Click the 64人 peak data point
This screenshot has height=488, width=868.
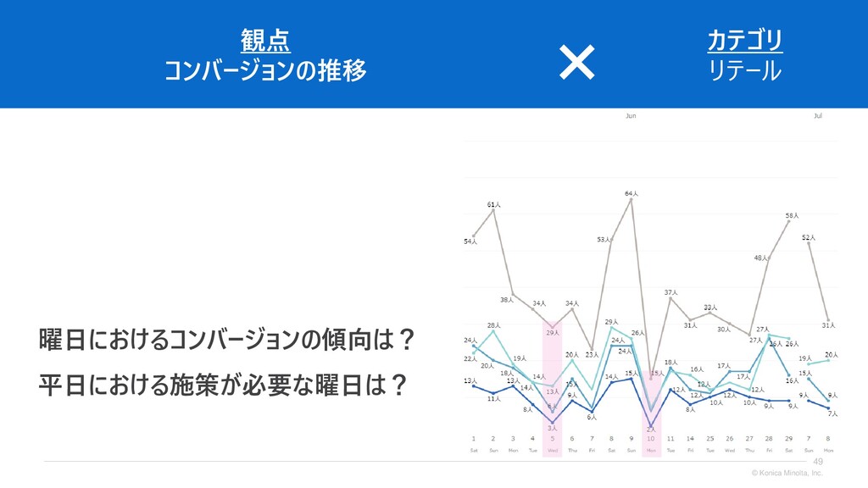click(631, 198)
